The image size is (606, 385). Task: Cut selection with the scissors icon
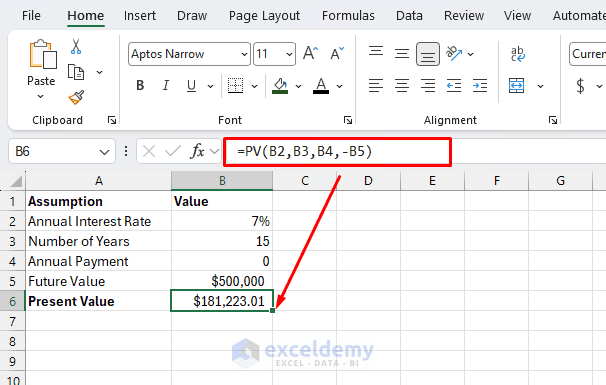tap(76, 46)
